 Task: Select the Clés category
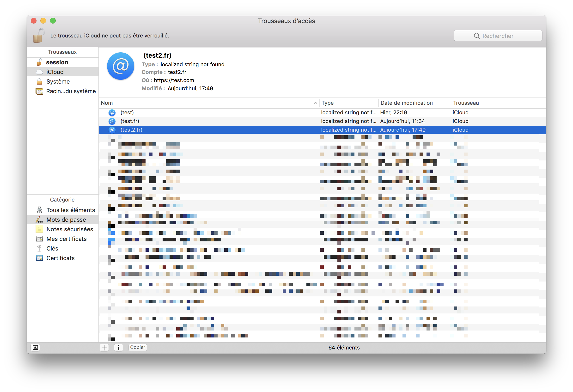(x=52, y=249)
